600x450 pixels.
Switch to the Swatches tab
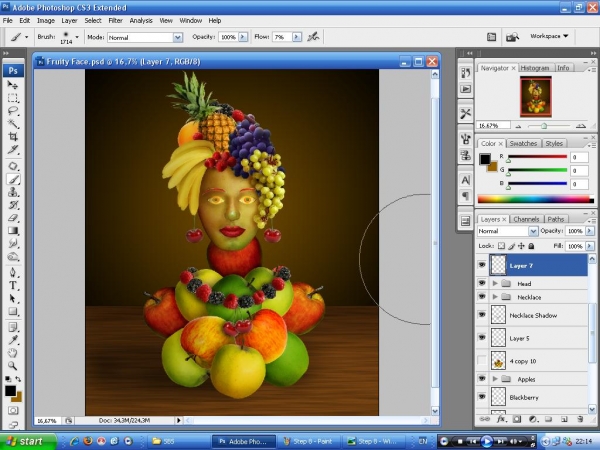523,143
